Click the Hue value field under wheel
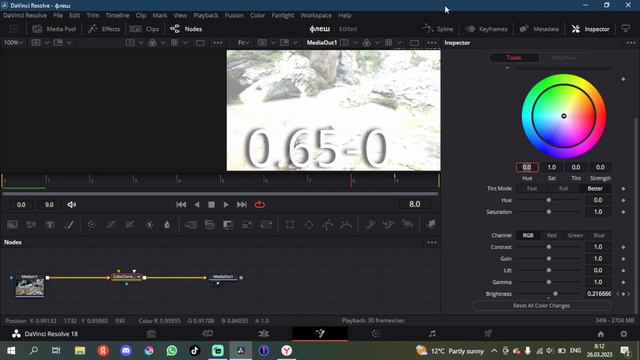 (x=527, y=167)
